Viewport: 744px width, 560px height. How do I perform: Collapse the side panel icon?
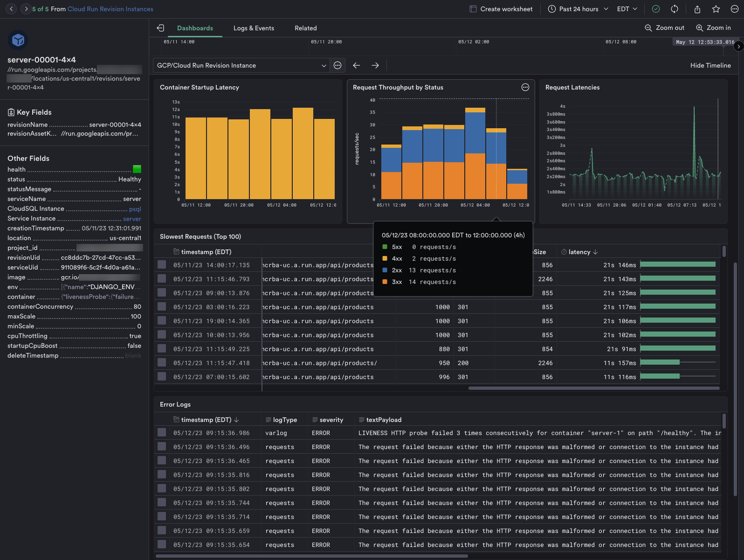click(x=160, y=28)
